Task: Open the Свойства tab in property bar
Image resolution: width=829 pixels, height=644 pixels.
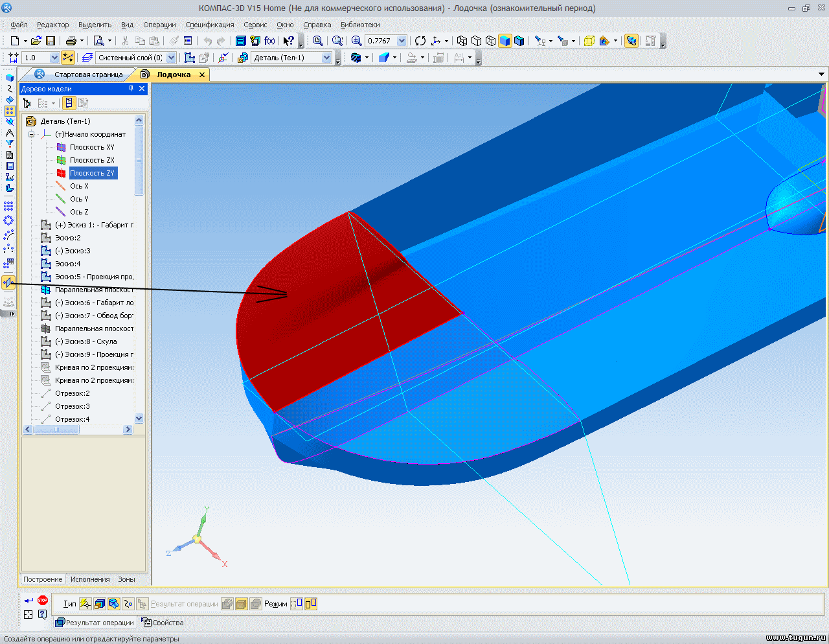Action: (163, 623)
